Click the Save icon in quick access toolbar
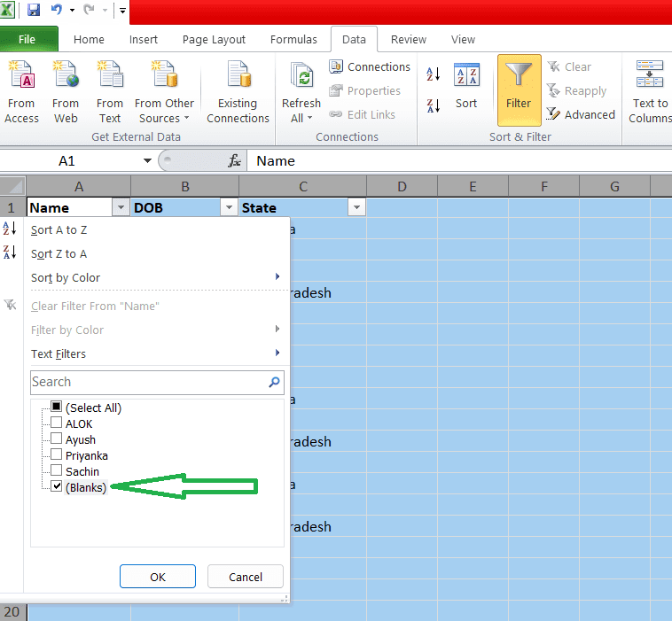 34,11
